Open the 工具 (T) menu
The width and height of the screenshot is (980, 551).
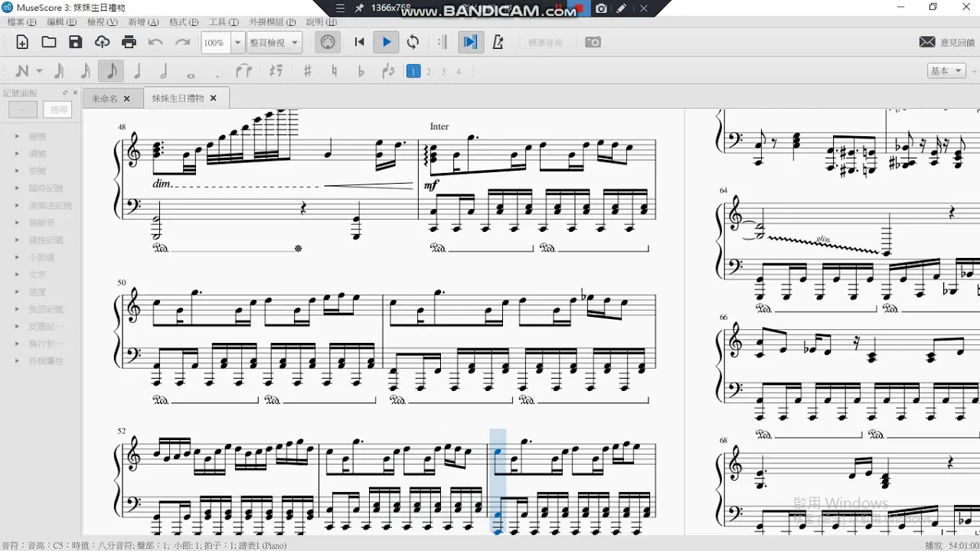tap(224, 22)
